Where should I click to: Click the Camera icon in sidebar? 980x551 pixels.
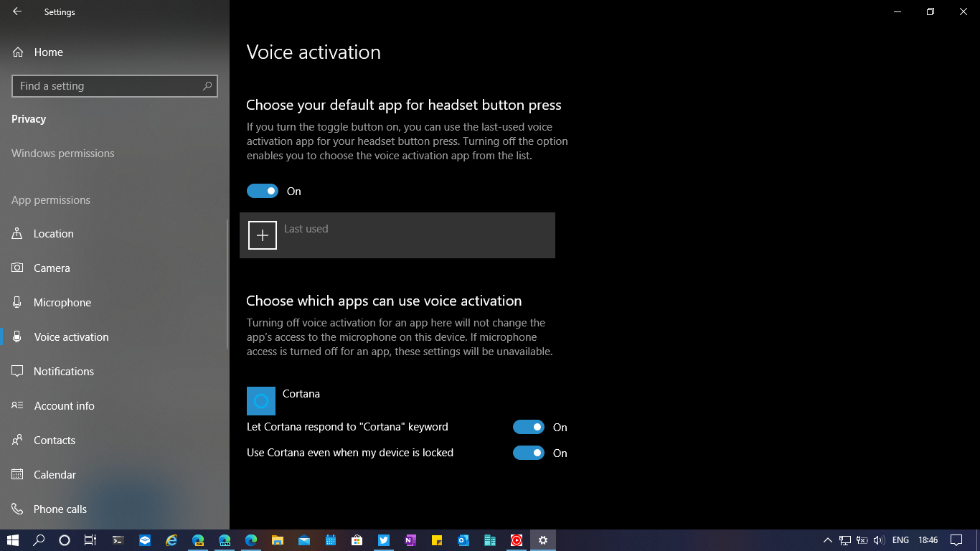[x=17, y=268]
